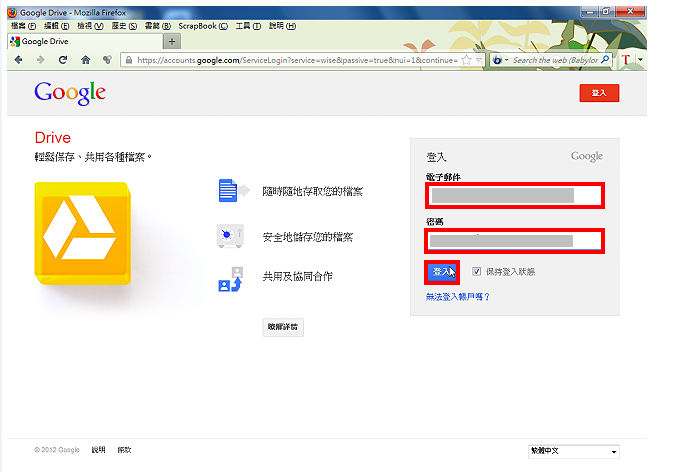Open the 歷史 (S) menu

(x=124, y=26)
